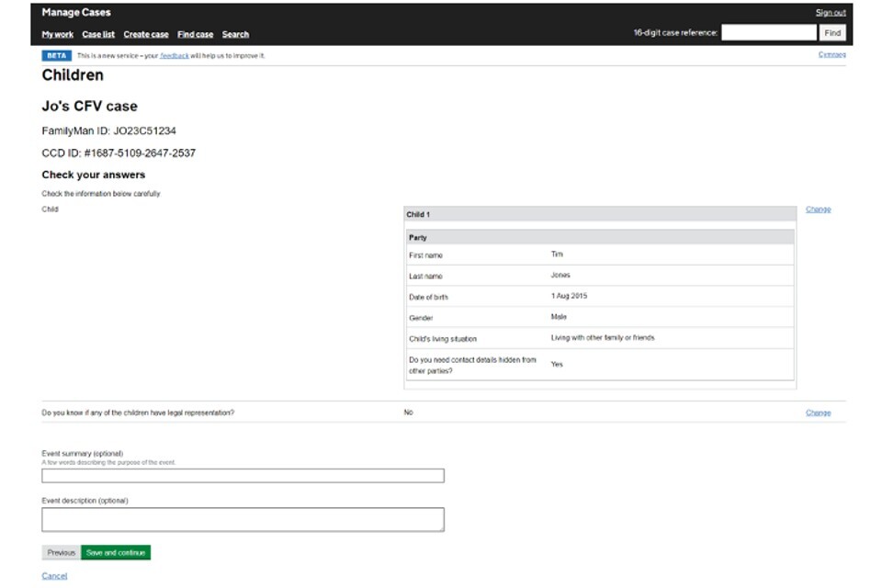This screenshot has height=588, width=882.
Task: Go back with the Previous button
Action: coord(61,553)
